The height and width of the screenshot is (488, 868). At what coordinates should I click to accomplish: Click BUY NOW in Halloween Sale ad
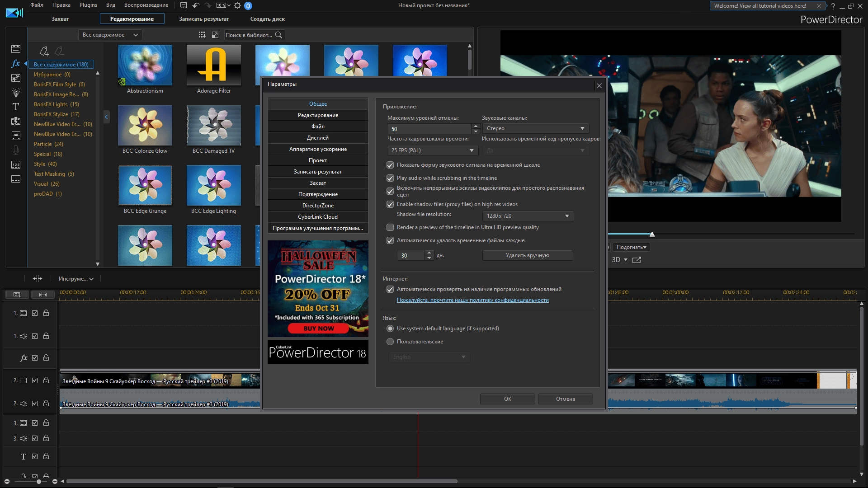[319, 328]
